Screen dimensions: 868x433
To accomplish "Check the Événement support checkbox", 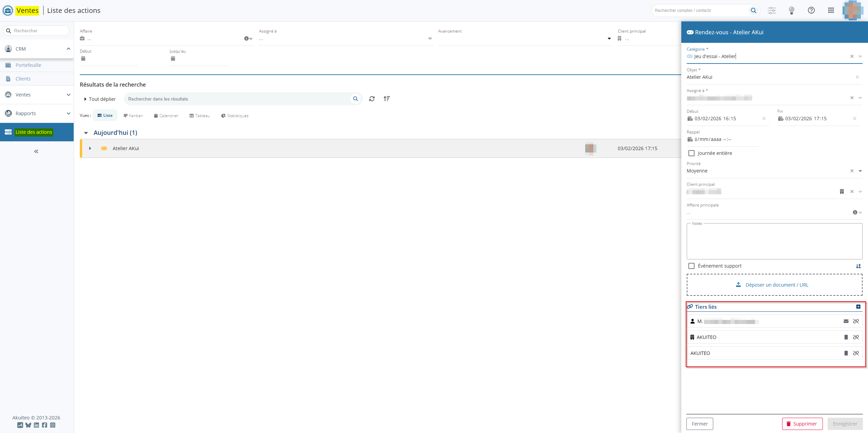I will pos(691,266).
